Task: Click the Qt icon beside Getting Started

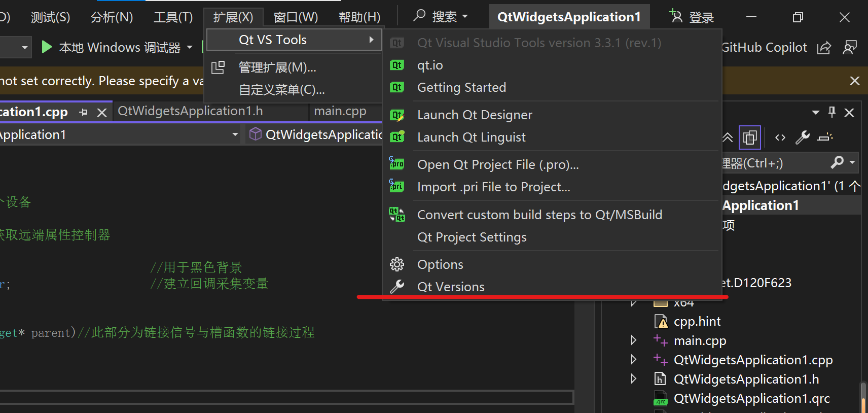Action: [x=397, y=87]
